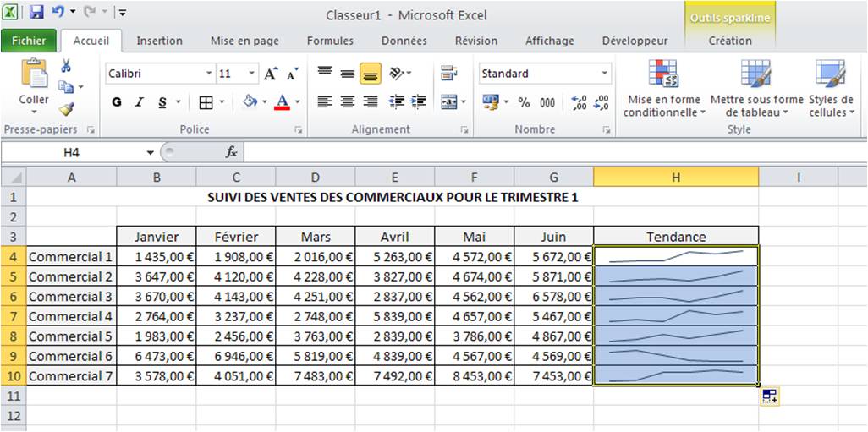Open the Alignement dialog launcher
This screenshot has width=868, height=432.
click(464, 130)
